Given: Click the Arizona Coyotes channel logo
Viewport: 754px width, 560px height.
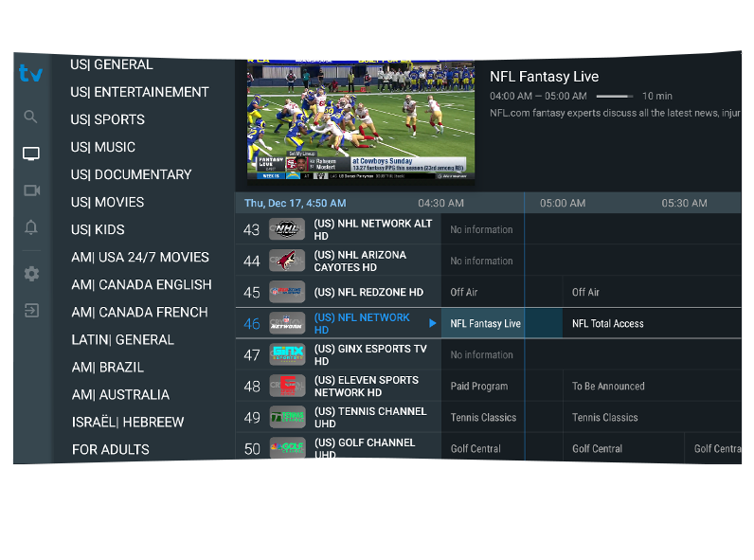Looking at the screenshot, I should 287,261.
